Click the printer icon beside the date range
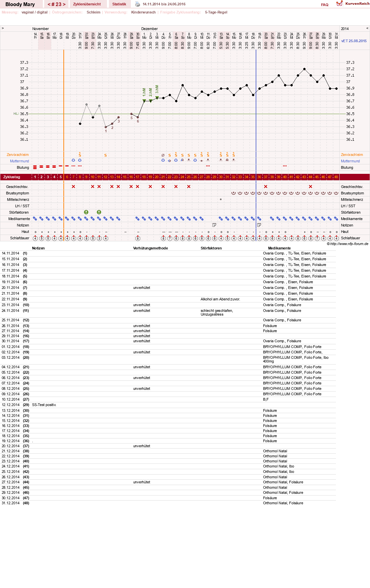This screenshot has height=588, width=370. click(x=138, y=4)
